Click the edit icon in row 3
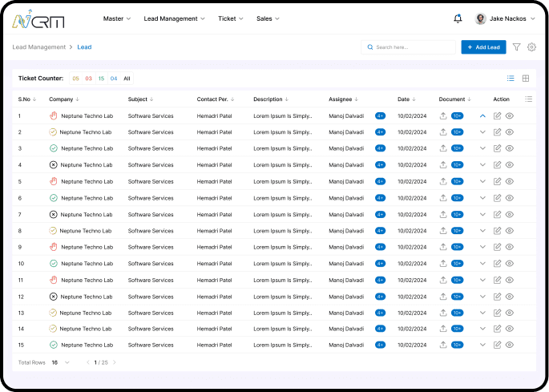Image resolution: width=549 pixels, height=392 pixels. coord(497,148)
